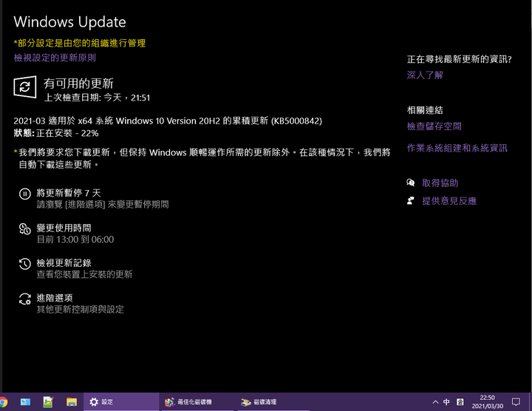
Task: Switch to 磁碟清理 taskbar window
Action: pyautogui.click(x=273, y=402)
